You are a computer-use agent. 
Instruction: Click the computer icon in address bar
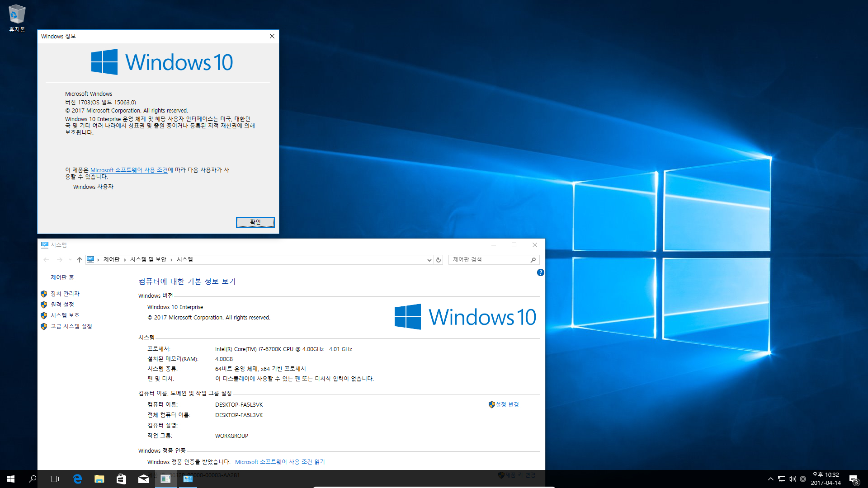90,259
